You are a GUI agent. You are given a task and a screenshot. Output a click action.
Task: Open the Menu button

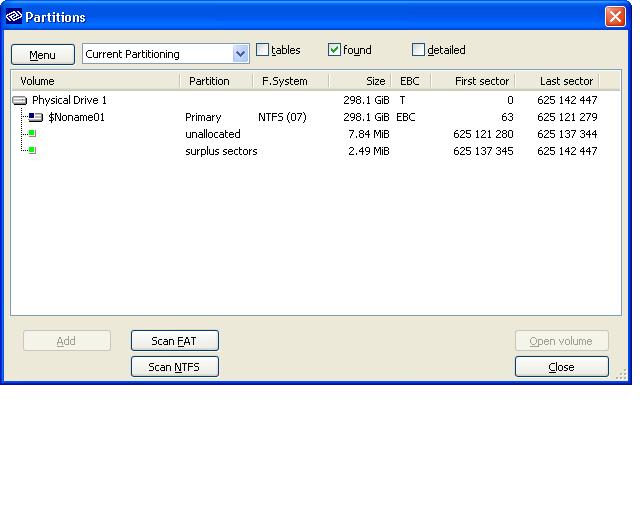(43, 54)
